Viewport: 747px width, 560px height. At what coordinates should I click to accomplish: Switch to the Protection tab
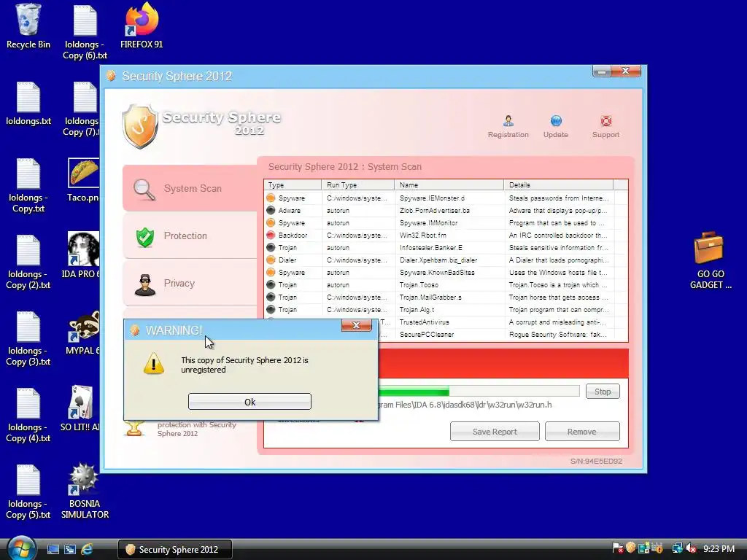coord(190,236)
